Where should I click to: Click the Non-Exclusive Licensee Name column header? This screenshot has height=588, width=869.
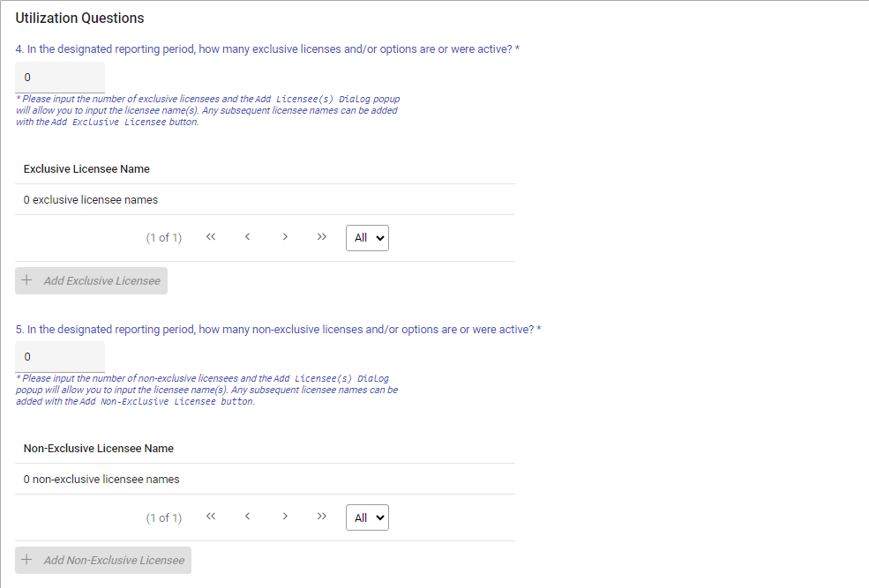coord(99,448)
